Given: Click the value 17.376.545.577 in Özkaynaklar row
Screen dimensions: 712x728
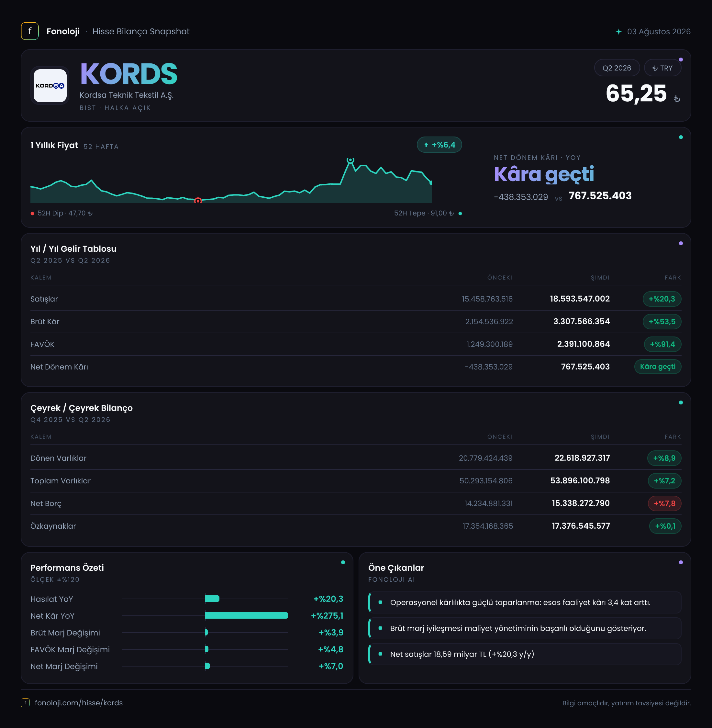Looking at the screenshot, I should pos(580,526).
